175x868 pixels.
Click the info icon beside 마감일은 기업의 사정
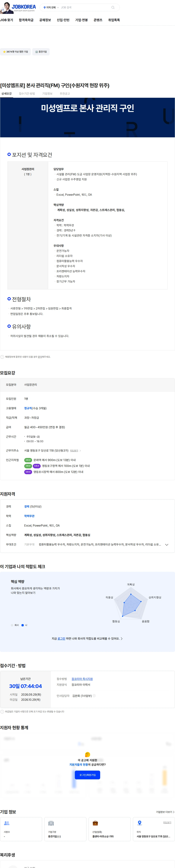[2, 712]
